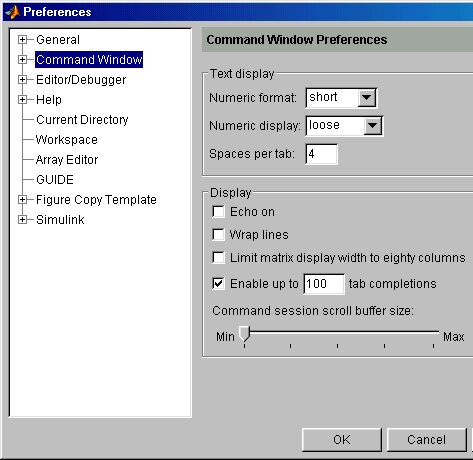Expand the Simulink tree node
This screenshot has width=473, height=460.
point(22,220)
